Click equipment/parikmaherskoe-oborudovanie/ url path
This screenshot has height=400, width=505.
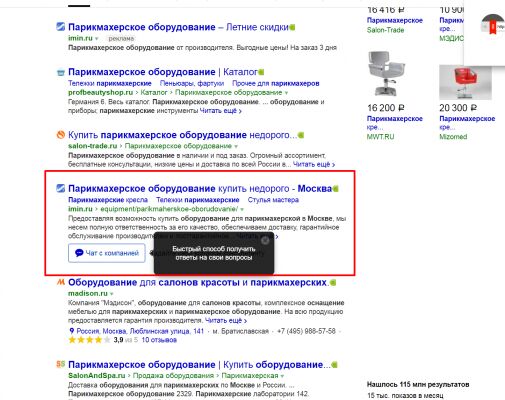tap(169, 209)
